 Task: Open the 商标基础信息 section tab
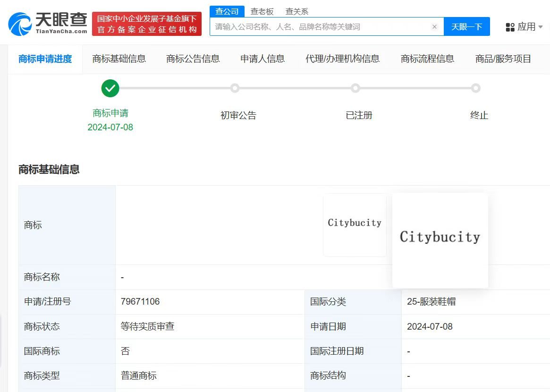pyautogui.click(x=119, y=59)
